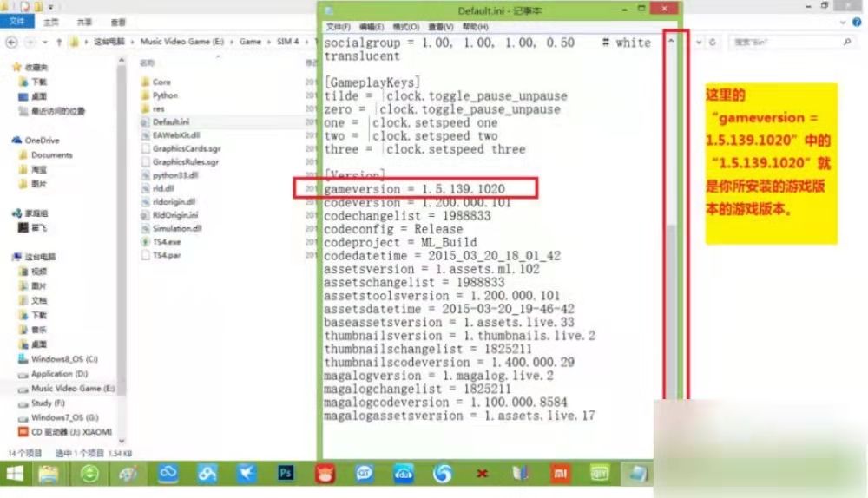Viewport: 868px width, 498px height.
Task: Open the Explorer 共享 ribbon tab
Action: (x=84, y=23)
